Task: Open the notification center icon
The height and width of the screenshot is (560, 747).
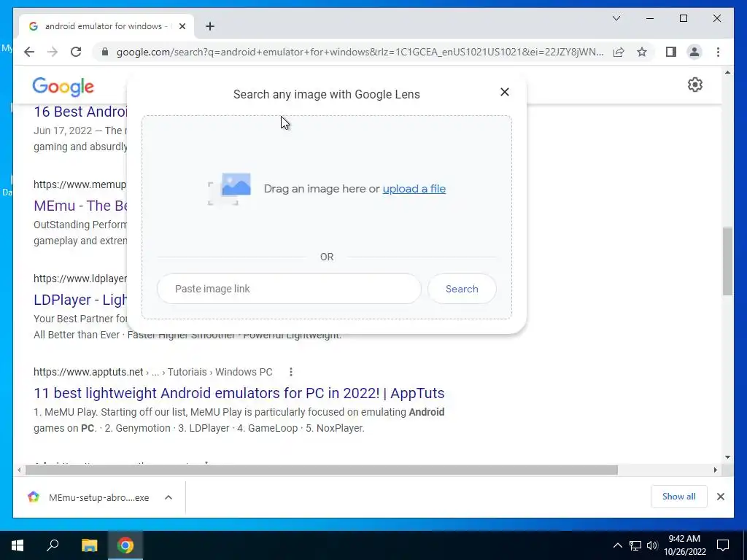Action: pyautogui.click(x=723, y=545)
